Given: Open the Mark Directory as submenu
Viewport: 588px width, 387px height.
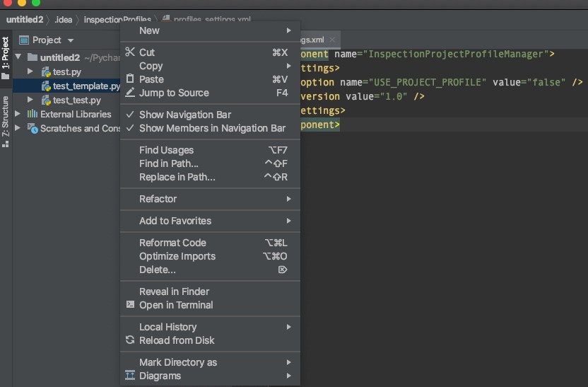Looking at the screenshot, I should coord(210,362).
